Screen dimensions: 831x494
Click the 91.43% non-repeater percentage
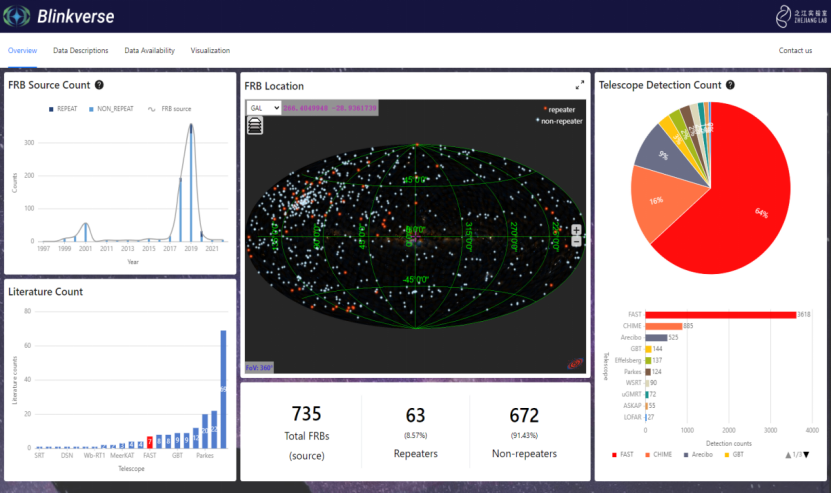pos(524,436)
